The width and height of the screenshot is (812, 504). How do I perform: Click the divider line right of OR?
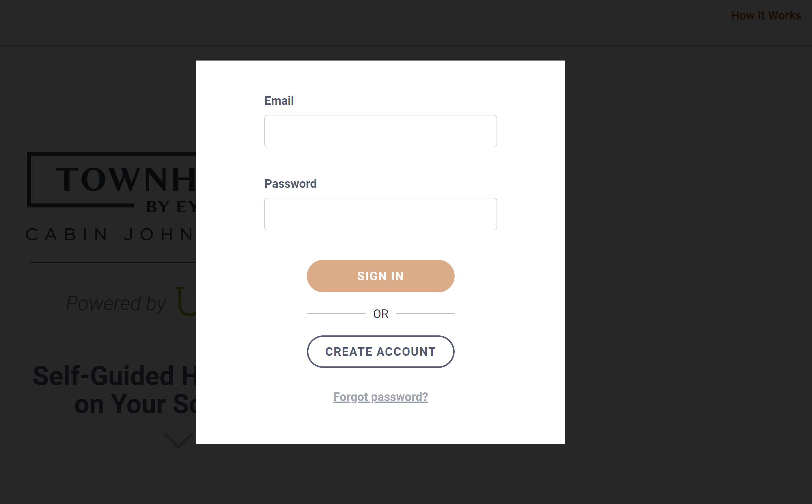pos(425,314)
